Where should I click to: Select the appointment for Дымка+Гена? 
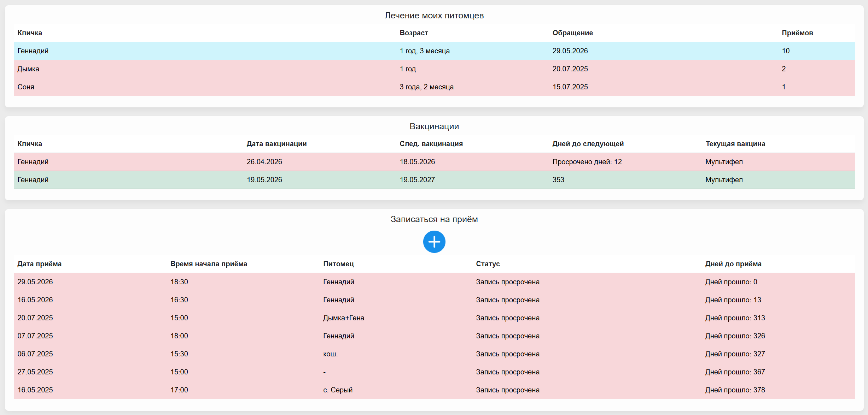click(434, 318)
